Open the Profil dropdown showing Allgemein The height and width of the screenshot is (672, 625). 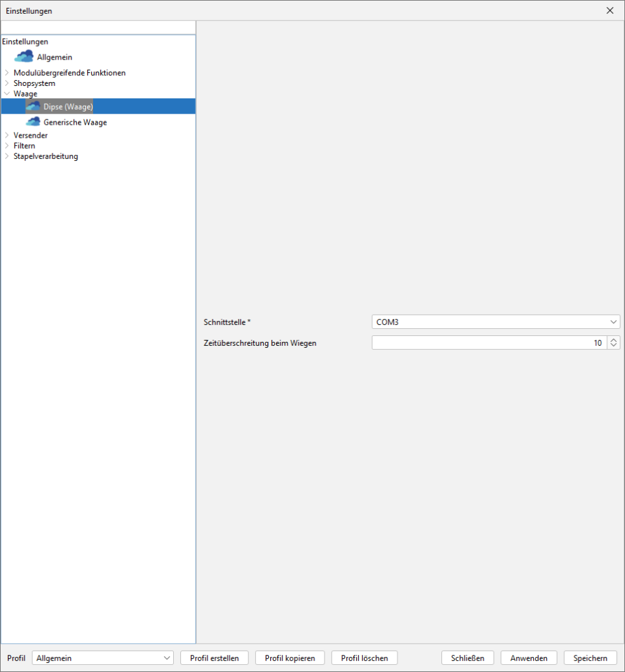pyautogui.click(x=102, y=658)
